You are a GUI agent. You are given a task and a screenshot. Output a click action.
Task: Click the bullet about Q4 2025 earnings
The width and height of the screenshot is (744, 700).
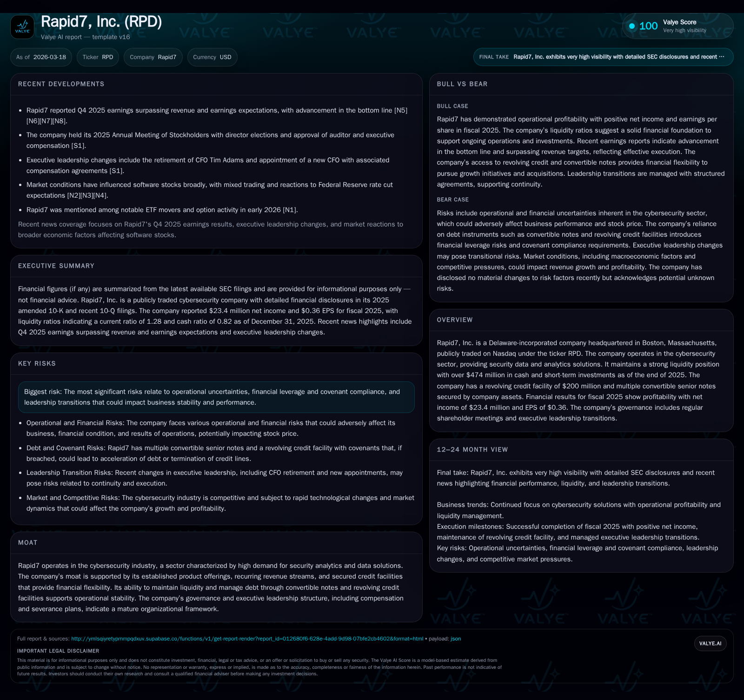(217, 116)
